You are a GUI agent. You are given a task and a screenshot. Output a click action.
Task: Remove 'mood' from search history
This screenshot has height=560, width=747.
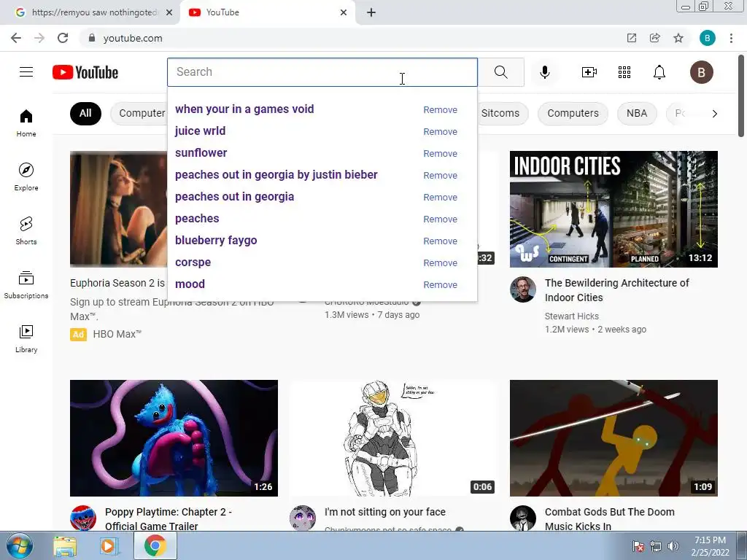tap(440, 285)
